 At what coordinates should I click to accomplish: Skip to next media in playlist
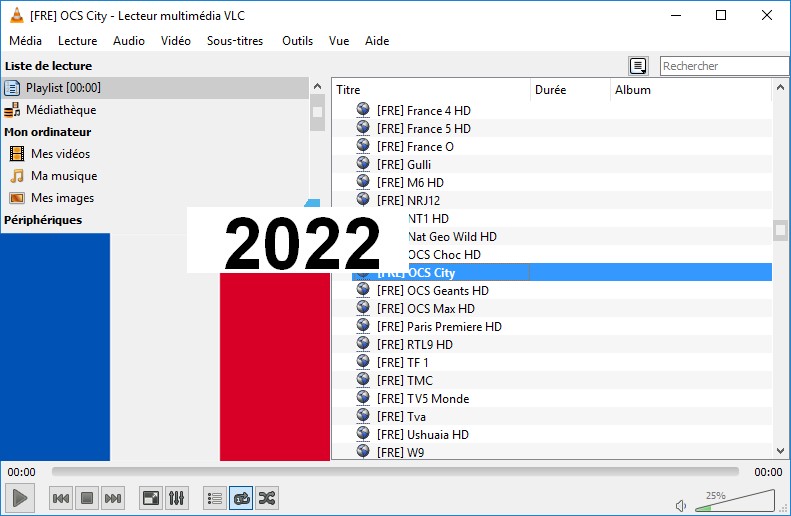tap(112, 498)
